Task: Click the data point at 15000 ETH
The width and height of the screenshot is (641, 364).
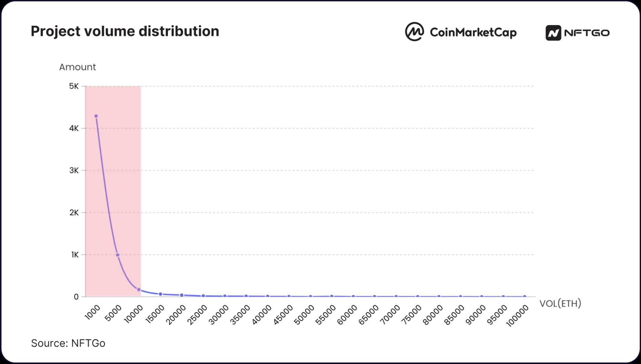Action: [x=160, y=294]
